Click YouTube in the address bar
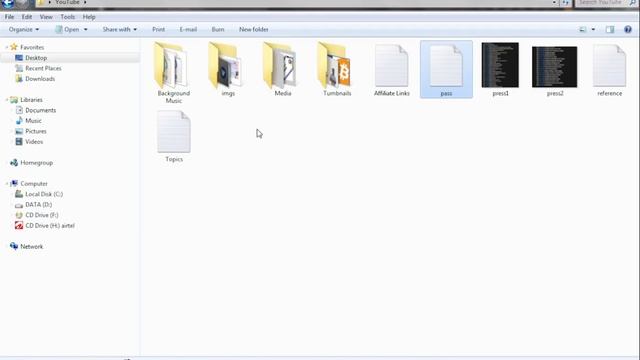 point(67,2)
